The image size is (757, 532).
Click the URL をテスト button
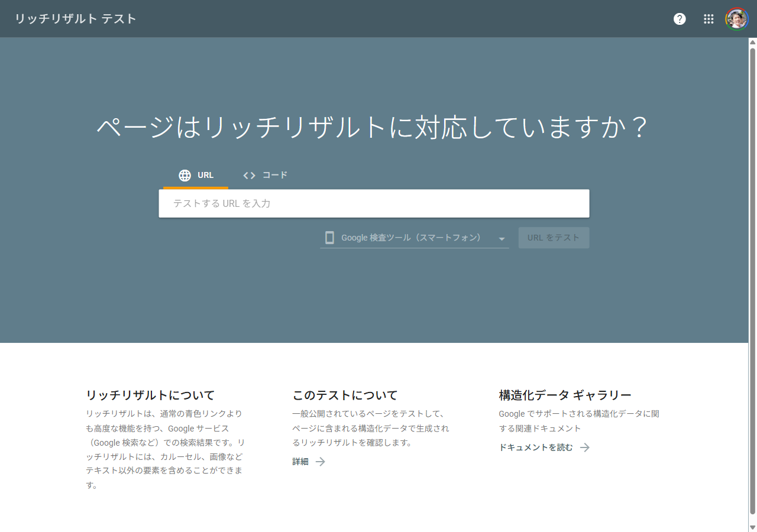[x=554, y=238]
